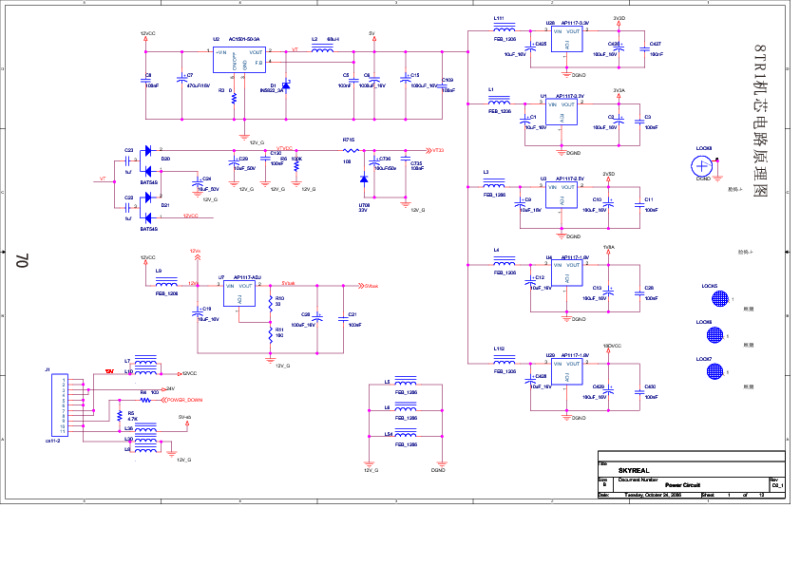
Task: Select the L6 ferrite bead symbol
Action: coord(406,407)
